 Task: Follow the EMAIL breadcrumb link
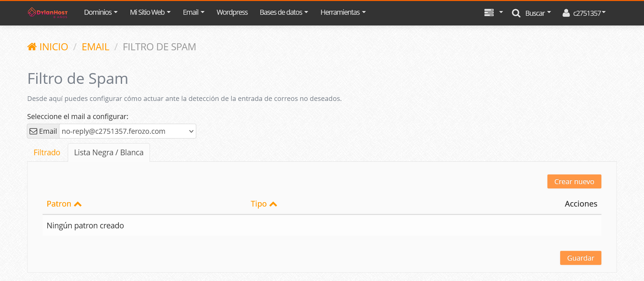pyautogui.click(x=96, y=47)
